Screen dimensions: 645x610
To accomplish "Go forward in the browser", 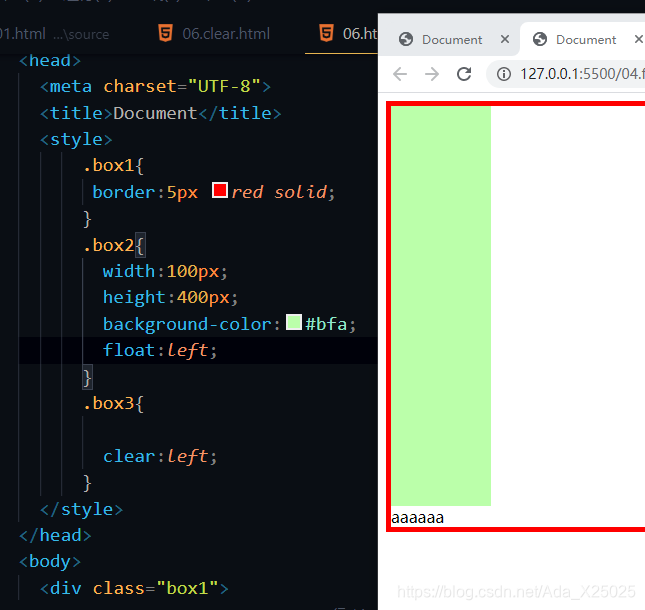I will tap(432, 74).
